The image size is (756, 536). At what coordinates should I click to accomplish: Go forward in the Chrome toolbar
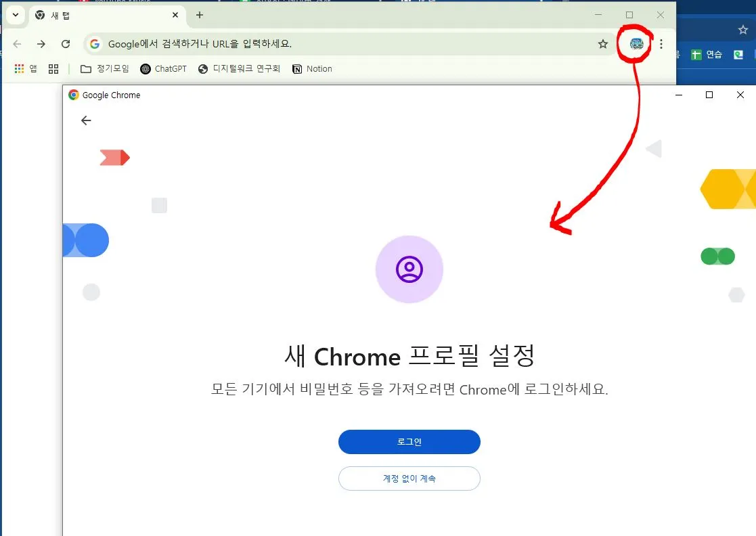[x=41, y=44]
